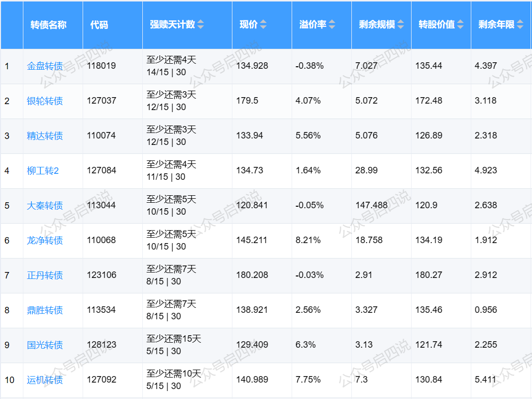532x399 pixels.
Task: Click the sort arrows beside 现价
Action: click(263, 24)
